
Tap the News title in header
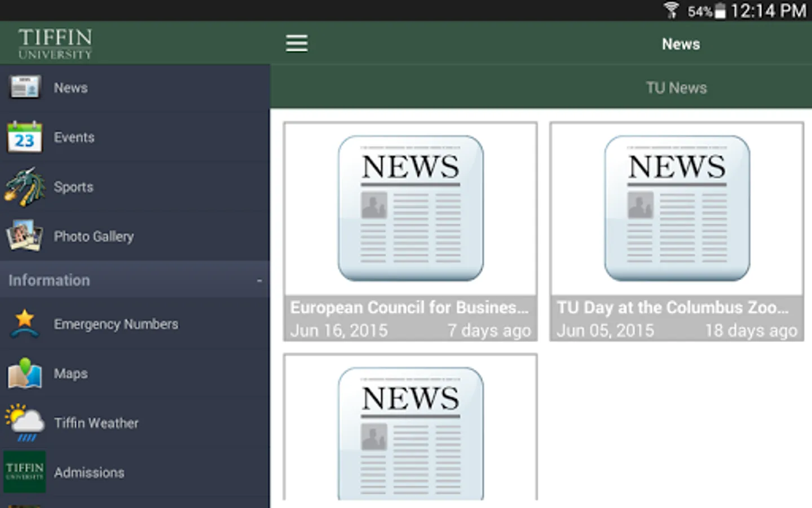click(x=681, y=44)
